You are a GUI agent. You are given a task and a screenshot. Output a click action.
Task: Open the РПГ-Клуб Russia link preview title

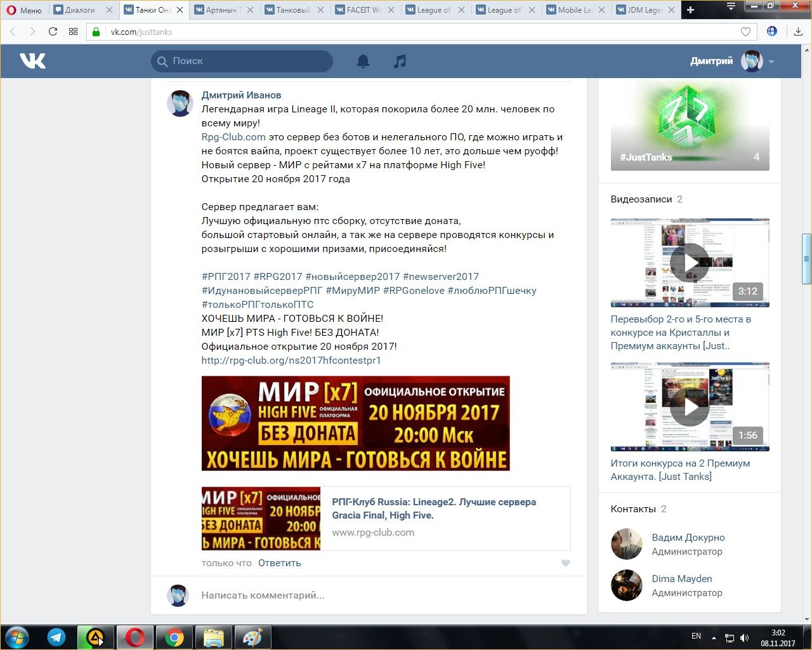pyautogui.click(x=434, y=508)
